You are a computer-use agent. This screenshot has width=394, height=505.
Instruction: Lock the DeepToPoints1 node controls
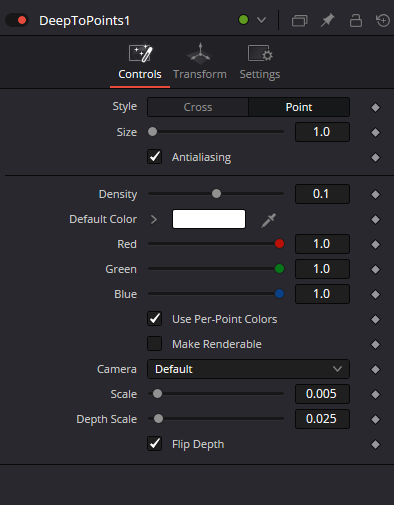[356, 20]
